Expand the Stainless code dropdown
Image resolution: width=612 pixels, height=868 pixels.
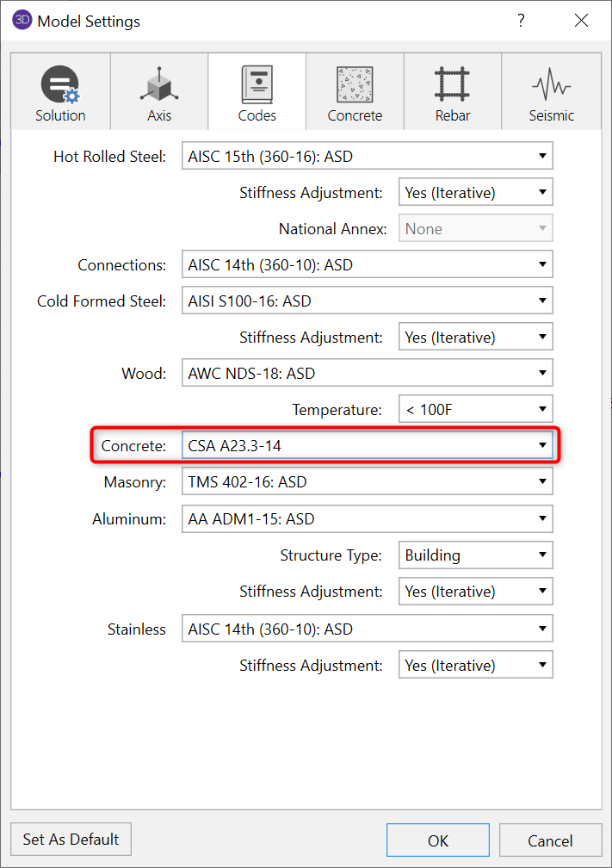[x=367, y=629]
